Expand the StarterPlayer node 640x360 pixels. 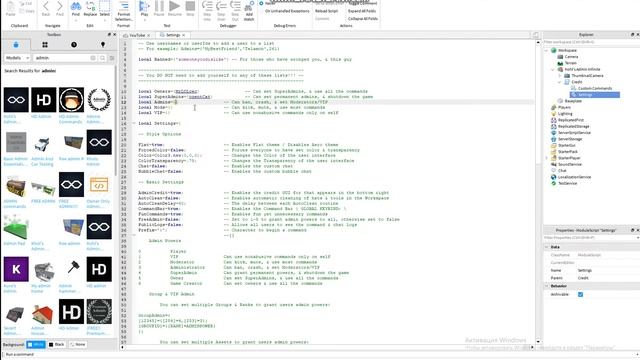pos(547,158)
